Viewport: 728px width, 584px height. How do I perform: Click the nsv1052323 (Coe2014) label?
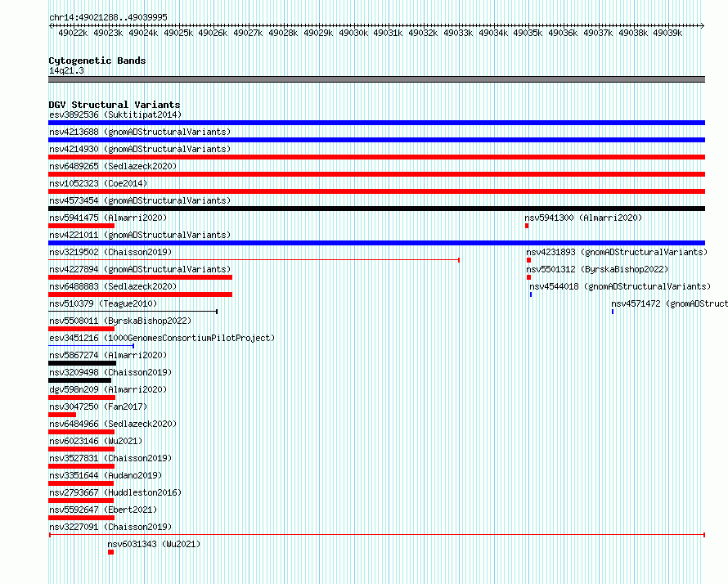pyautogui.click(x=98, y=183)
